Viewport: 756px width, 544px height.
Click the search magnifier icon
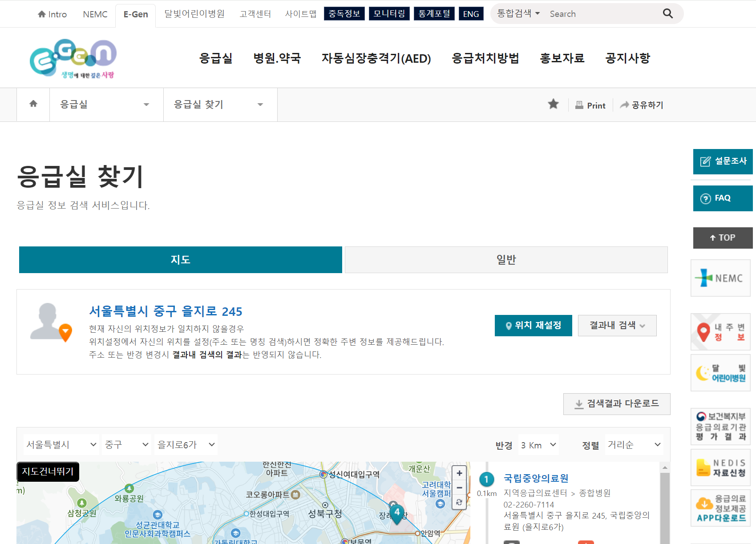click(x=667, y=14)
